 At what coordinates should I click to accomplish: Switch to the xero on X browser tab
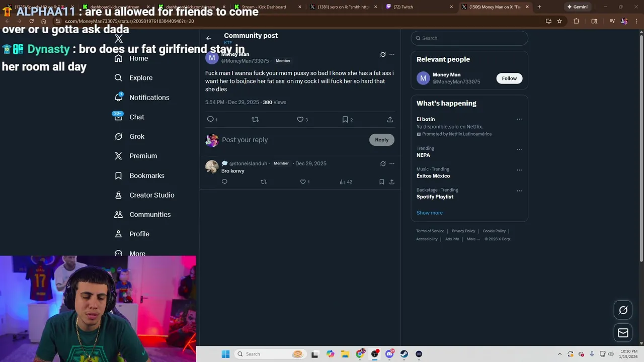coord(343,7)
